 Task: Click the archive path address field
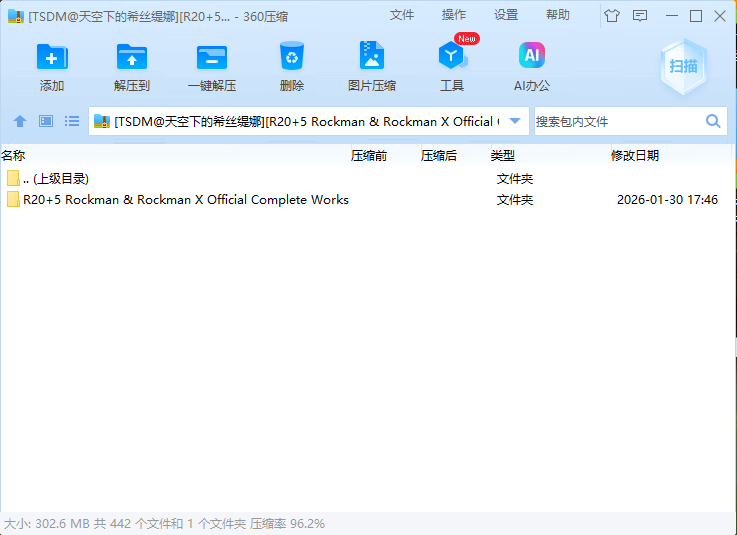[308, 121]
